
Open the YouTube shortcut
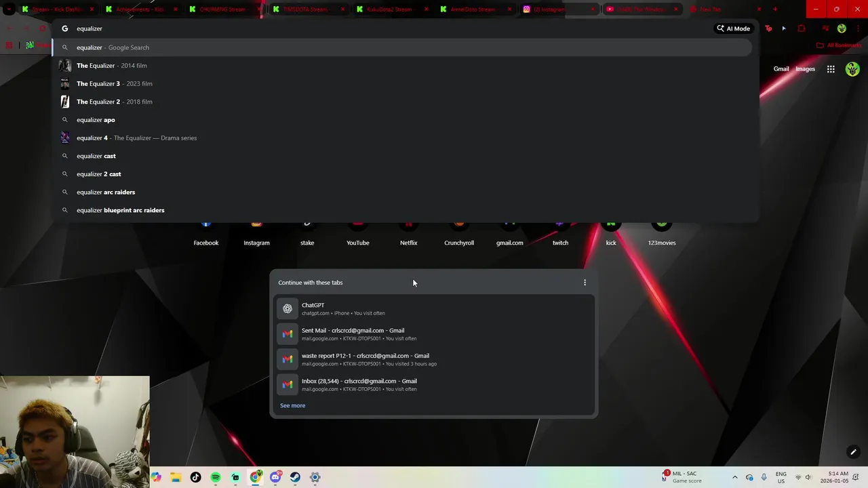tap(358, 234)
